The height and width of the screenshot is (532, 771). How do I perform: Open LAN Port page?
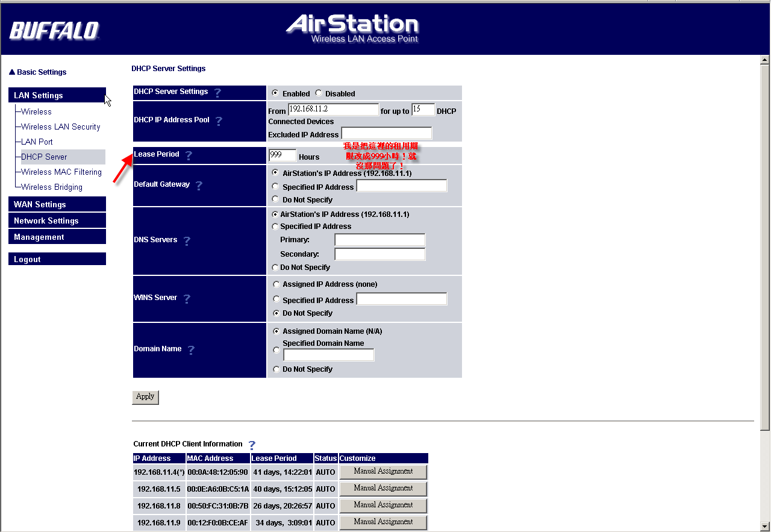[x=37, y=142]
